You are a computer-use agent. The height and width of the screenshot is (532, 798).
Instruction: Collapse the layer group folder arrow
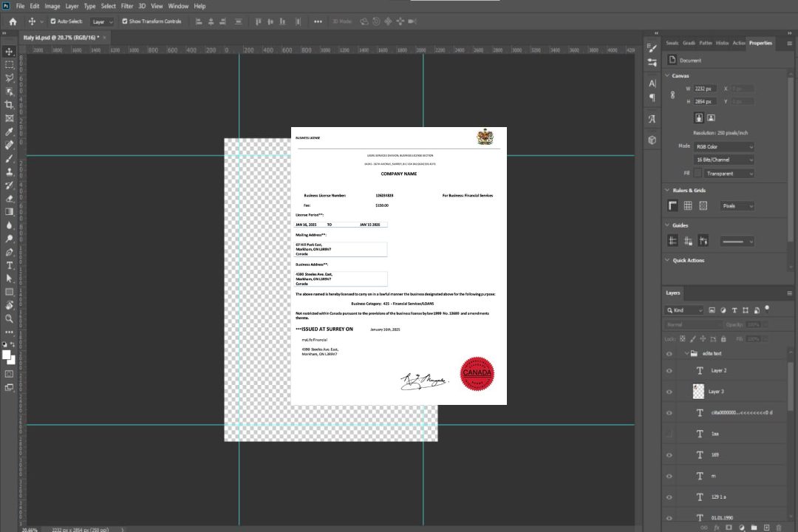pos(686,353)
